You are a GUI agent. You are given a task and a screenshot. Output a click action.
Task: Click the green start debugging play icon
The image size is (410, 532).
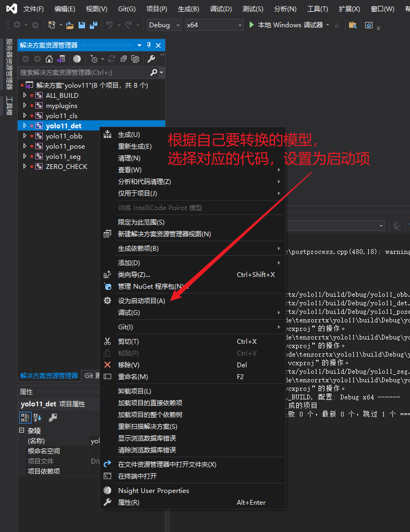(252, 25)
